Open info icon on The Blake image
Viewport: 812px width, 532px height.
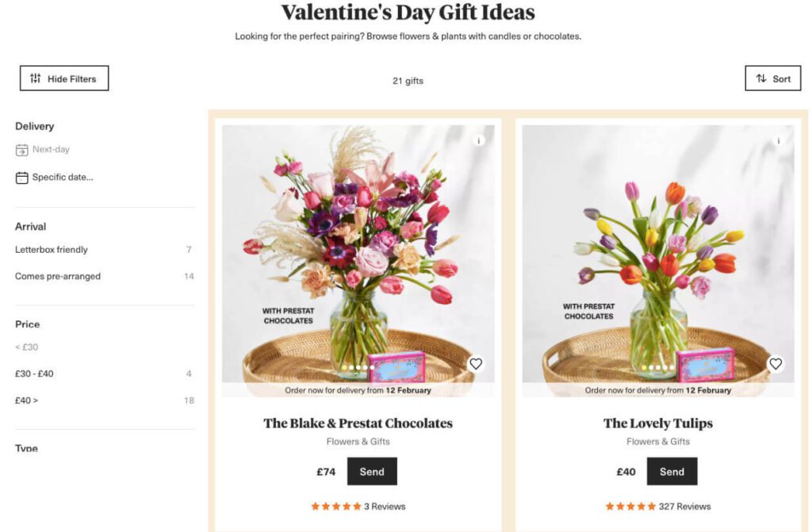[x=478, y=140]
